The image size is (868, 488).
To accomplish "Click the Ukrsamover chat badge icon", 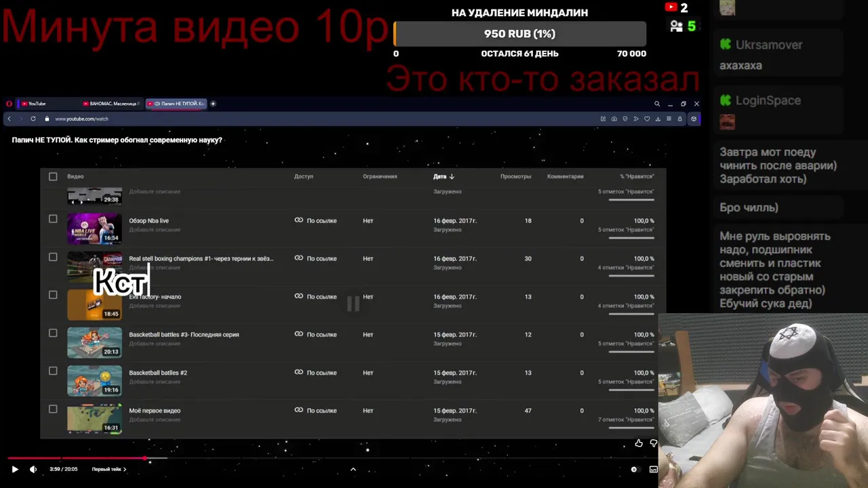I will tap(726, 45).
